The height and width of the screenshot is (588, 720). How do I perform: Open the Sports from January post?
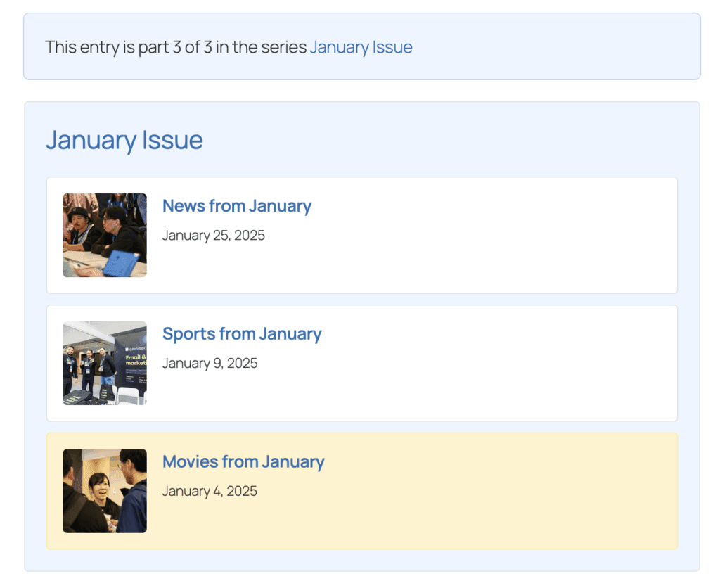pos(242,334)
